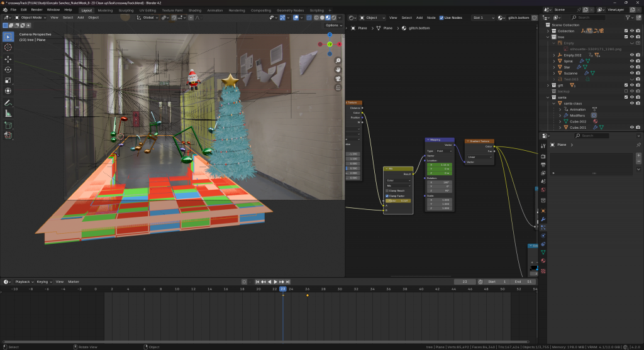Open the Texture properties tab
644x350 pixels.
pyautogui.click(x=543, y=271)
